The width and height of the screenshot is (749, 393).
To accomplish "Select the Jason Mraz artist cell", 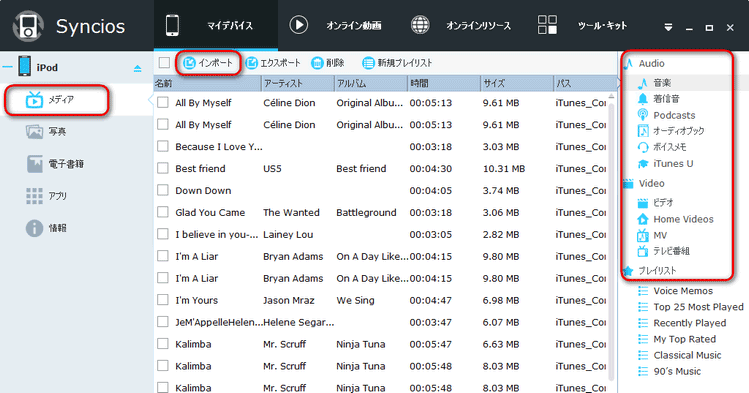I will coord(289,300).
